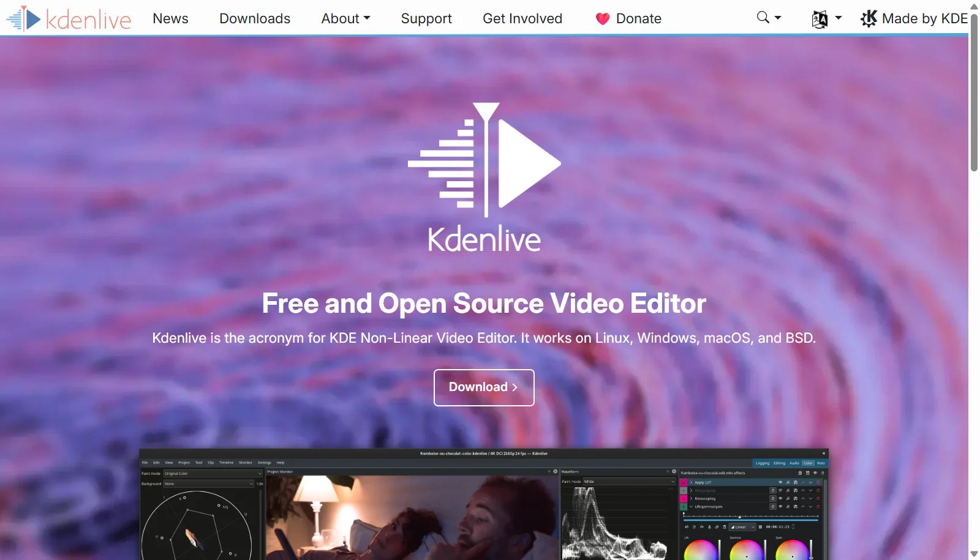Image resolution: width=980 pixels, height=560 pixels.
Task: Click the Download button
Action: click(x=484, y=387)
